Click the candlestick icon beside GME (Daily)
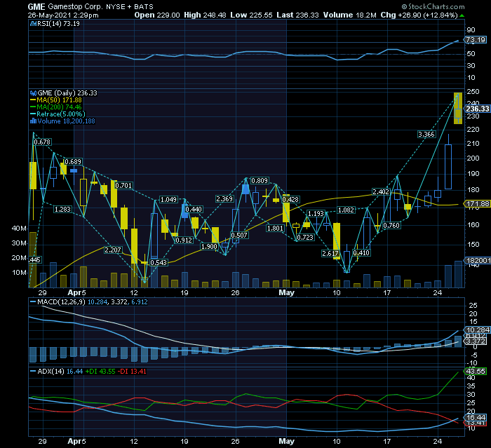Screen dimensions: 491x448 tap(33, 93)
